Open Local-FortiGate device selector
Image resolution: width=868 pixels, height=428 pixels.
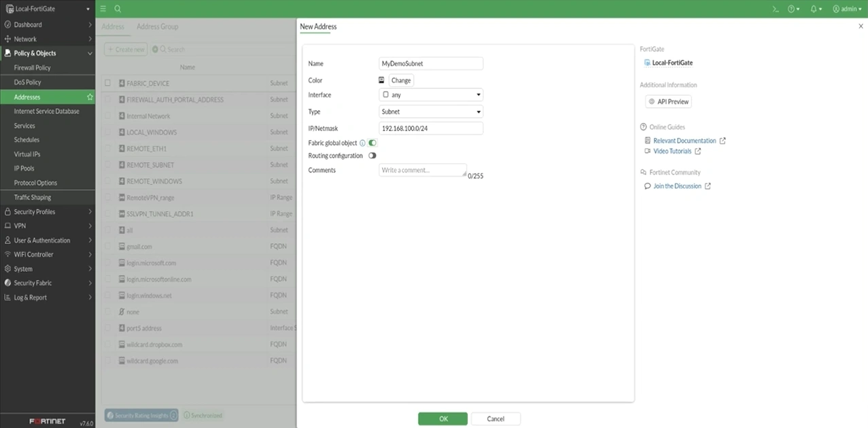[48, 9]
